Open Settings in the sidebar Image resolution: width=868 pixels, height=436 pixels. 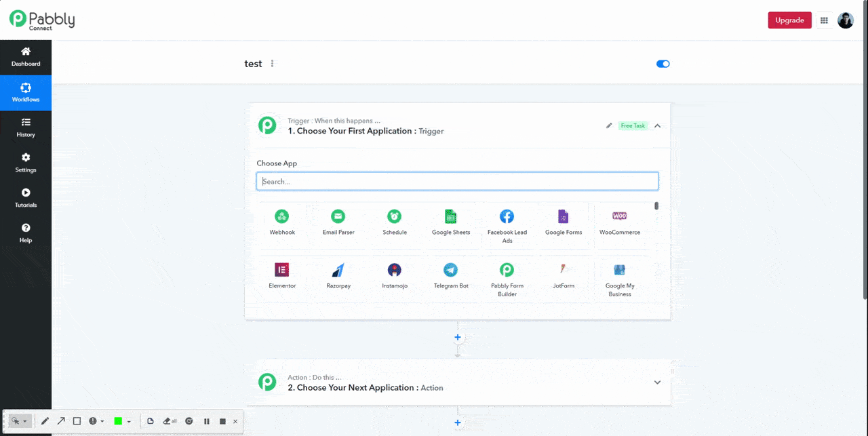coord(26,163)
